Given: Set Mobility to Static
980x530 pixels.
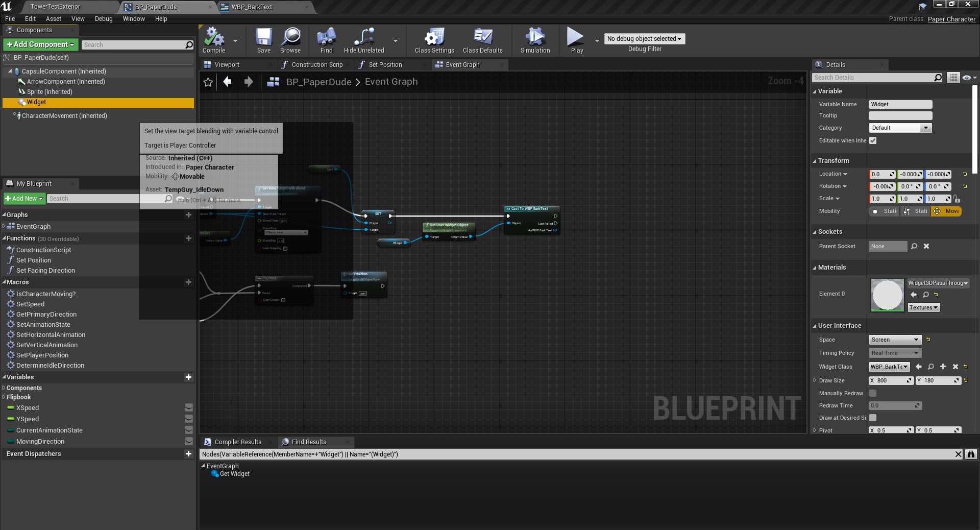Looking at the screenshot, I should coord(884,211).
